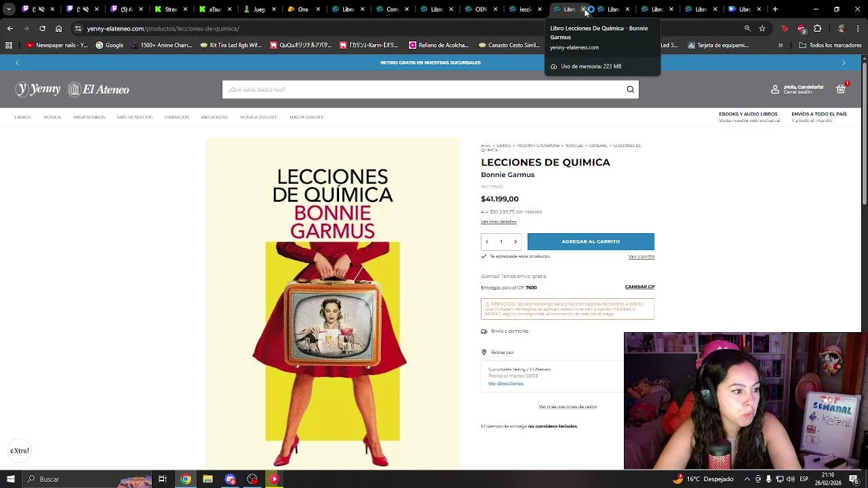This screenshot has height=488, width=868.
Task: Open the browser home page icon
Action: 58,28
